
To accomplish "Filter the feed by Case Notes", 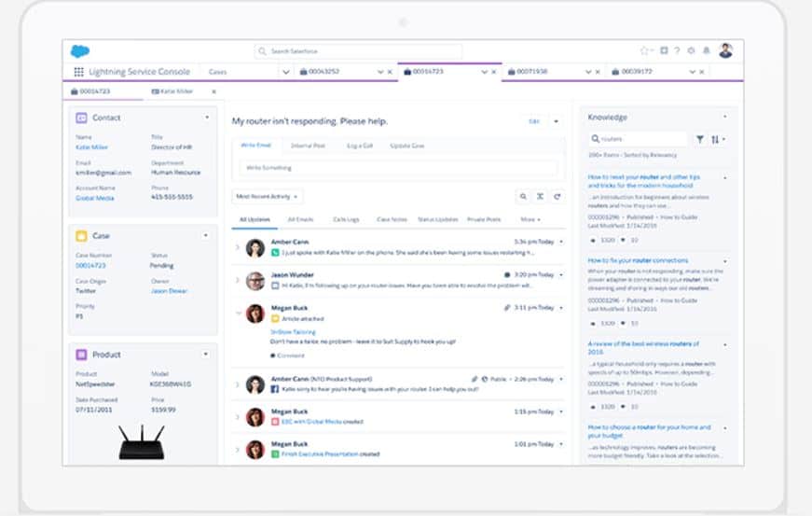I will point(392,219).
